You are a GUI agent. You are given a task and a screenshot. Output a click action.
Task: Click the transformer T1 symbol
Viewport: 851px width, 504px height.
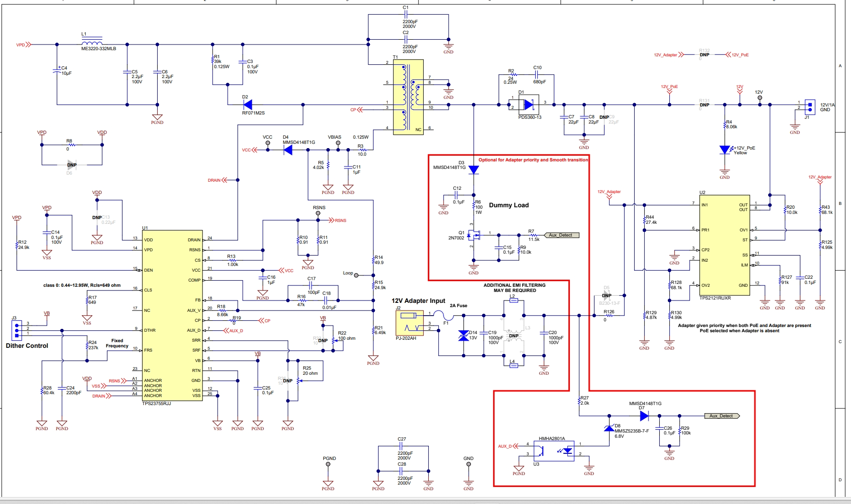click(408, 97)
